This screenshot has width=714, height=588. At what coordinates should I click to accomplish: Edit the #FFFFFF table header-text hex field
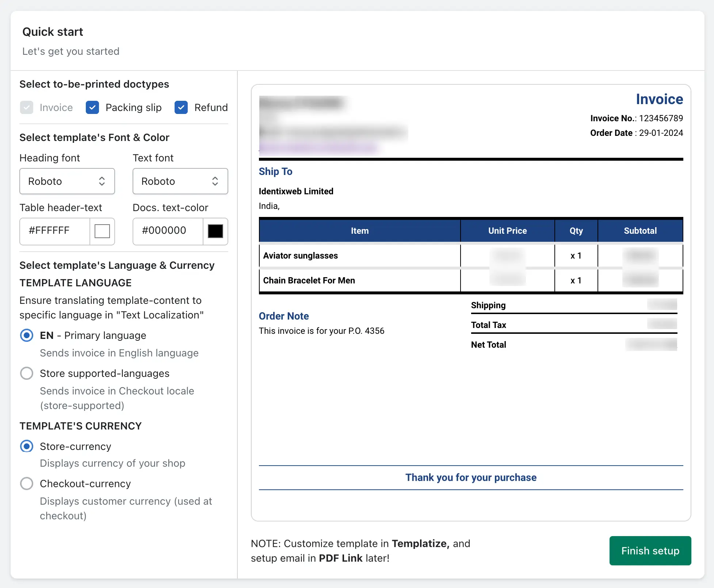(x=55, y=231)
